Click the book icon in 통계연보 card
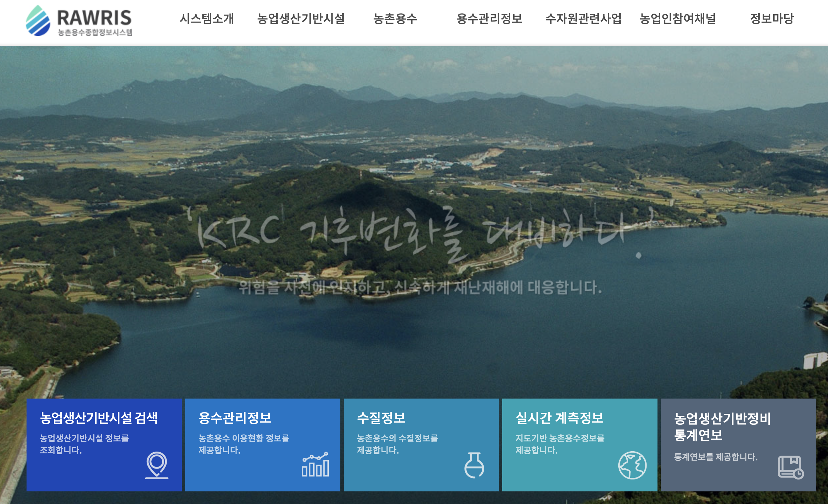Screen dimensions: 828x504 coord(791,467)
